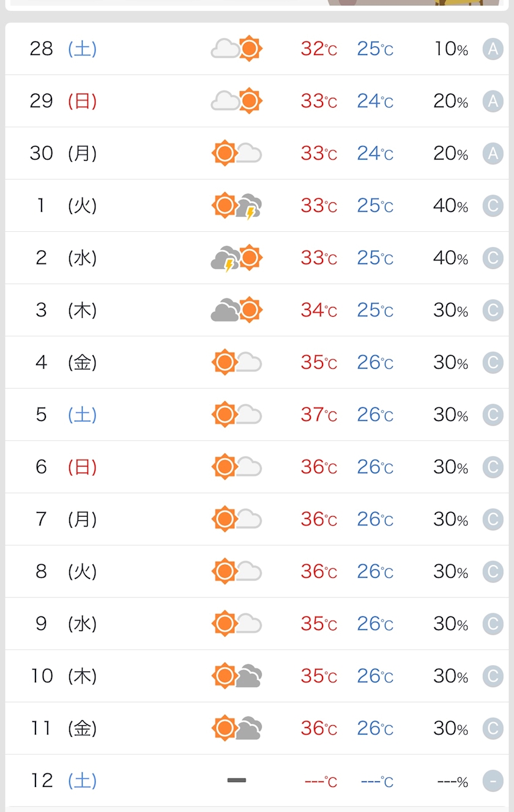Viewport: 514px width, 812px height.
Task: Click the gray-cloud-sun icon for the 3rd (木)
Action: 237,310
